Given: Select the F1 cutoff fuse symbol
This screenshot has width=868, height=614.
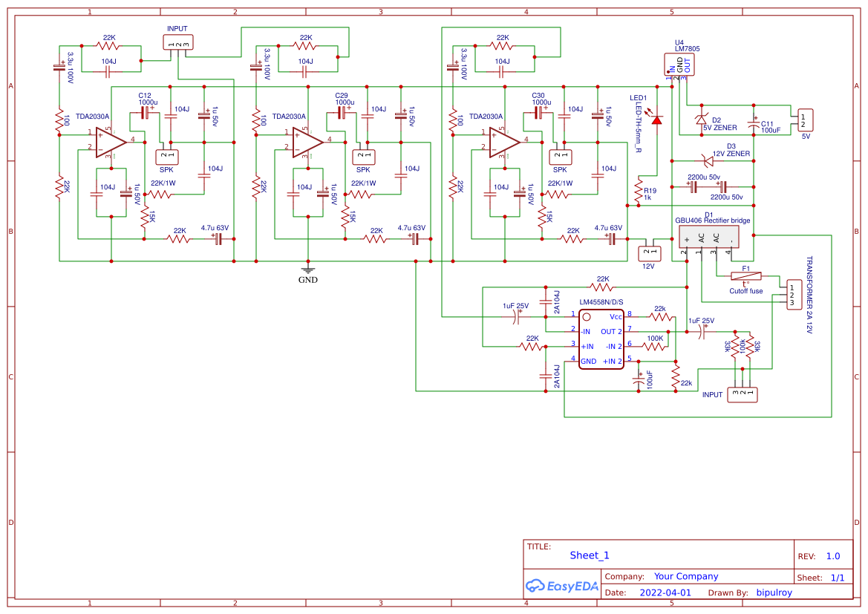Looking at the screenshot, I should 746,278.
